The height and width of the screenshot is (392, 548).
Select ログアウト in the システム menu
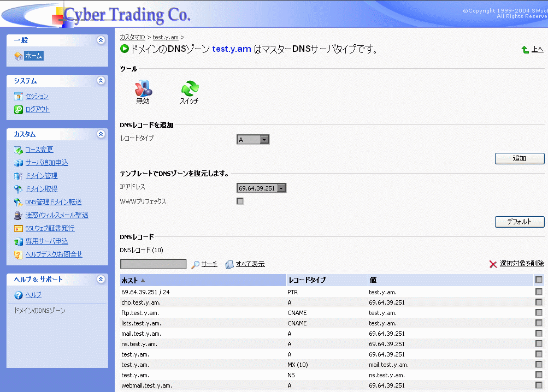coord(37,109)
